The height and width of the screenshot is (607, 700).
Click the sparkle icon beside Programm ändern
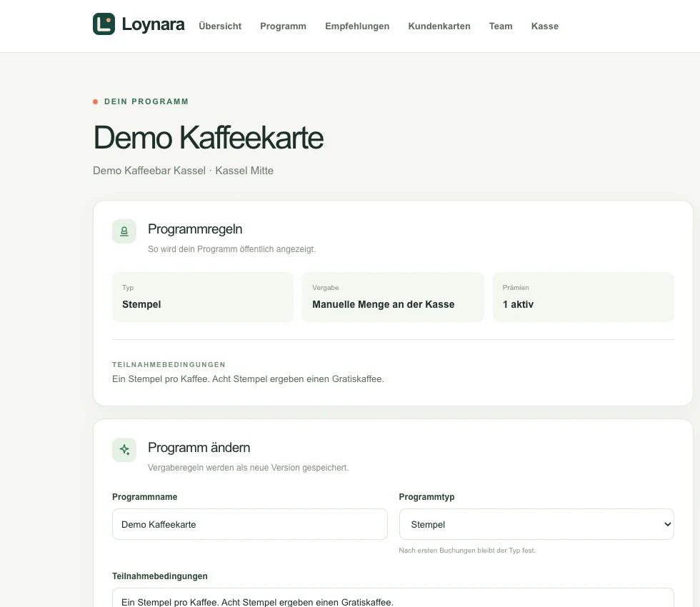[124, 450]
